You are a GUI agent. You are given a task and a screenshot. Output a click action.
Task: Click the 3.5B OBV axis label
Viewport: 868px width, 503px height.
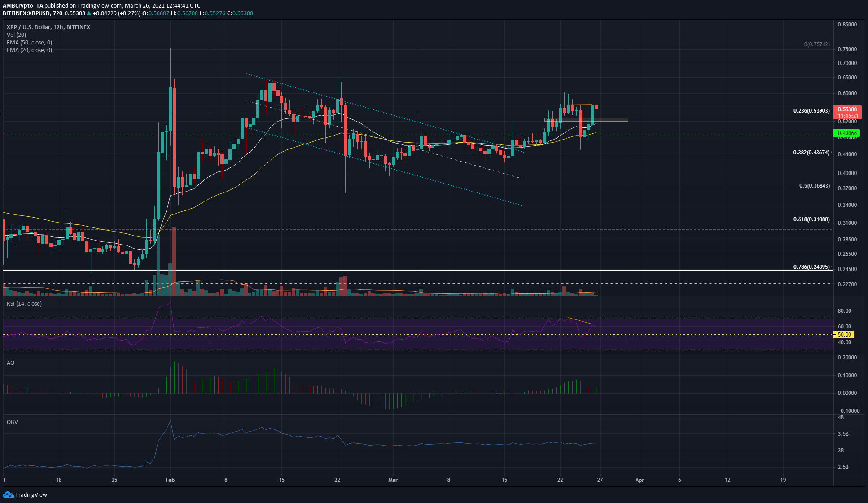tap(843, 434)
